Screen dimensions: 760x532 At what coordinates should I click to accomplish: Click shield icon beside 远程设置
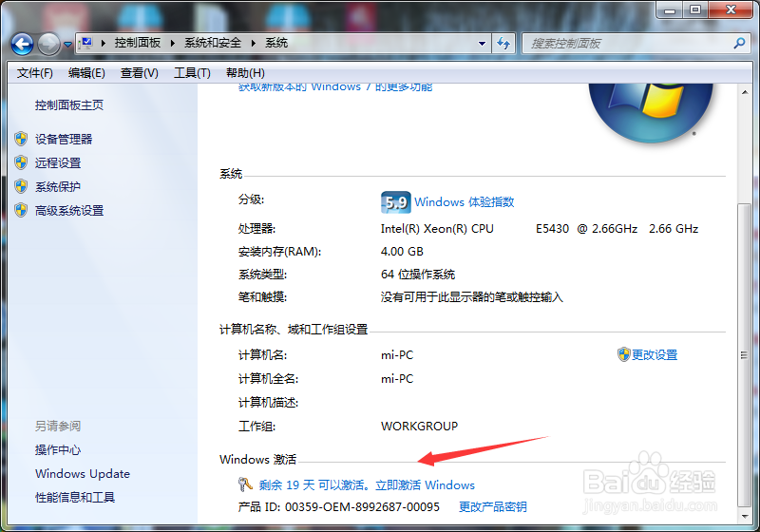(x=21, y=162)
